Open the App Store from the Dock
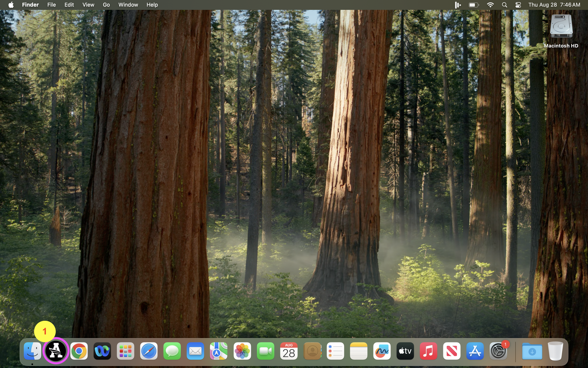This screenshot has height=368, width=588. coord(475,351)
